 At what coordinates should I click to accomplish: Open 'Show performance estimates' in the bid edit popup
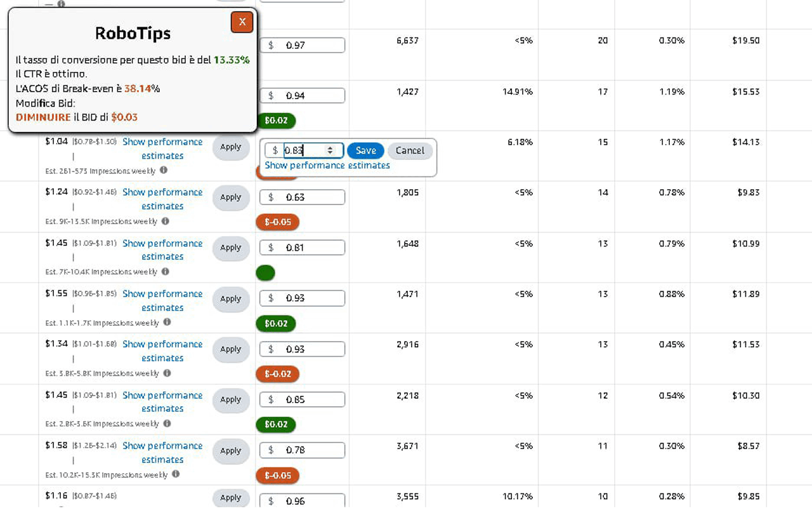pyautogui.click(x=327, y=165)
